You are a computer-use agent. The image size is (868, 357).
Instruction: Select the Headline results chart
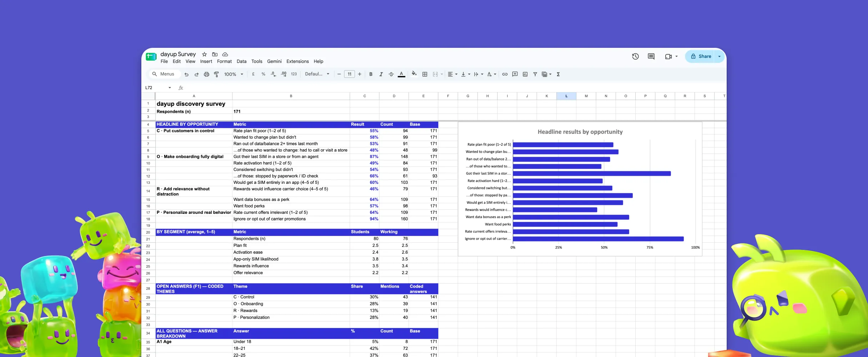tap(580, 189)
